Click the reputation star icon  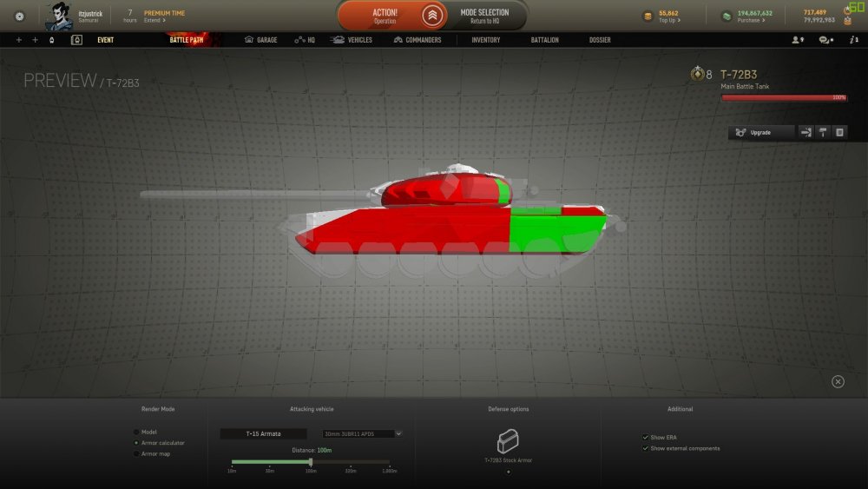tap(847, 11)
